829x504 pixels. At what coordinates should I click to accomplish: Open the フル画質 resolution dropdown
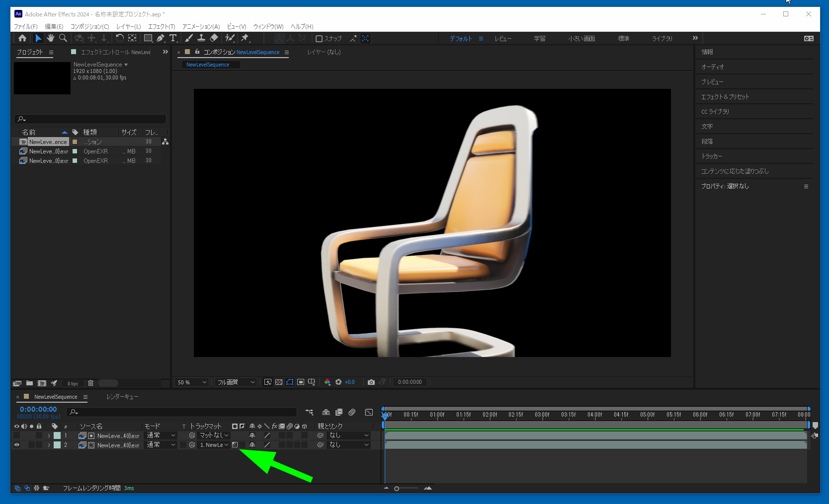click(x=236, y=382)
